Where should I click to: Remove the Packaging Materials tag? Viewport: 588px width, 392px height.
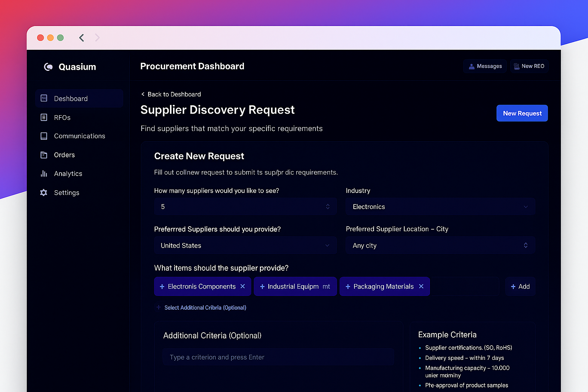click(x=421, y=286)
